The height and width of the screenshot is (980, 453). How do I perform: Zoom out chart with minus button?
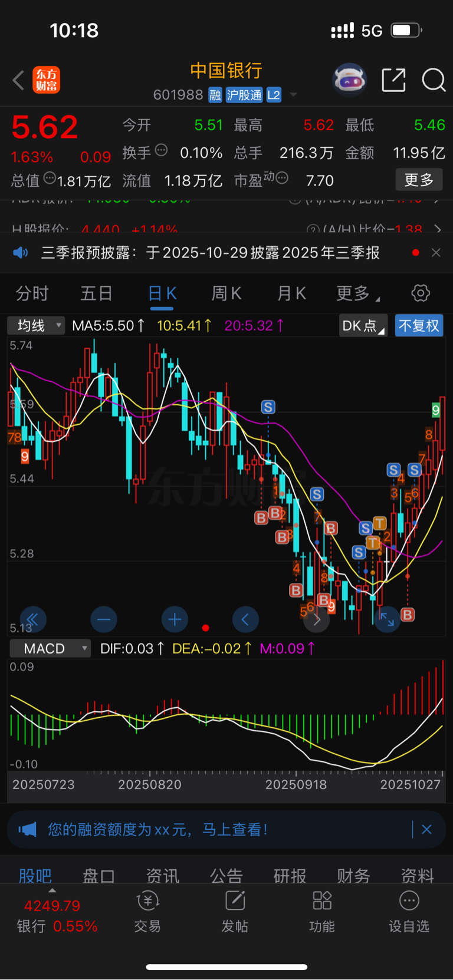(x=104, y=619)
